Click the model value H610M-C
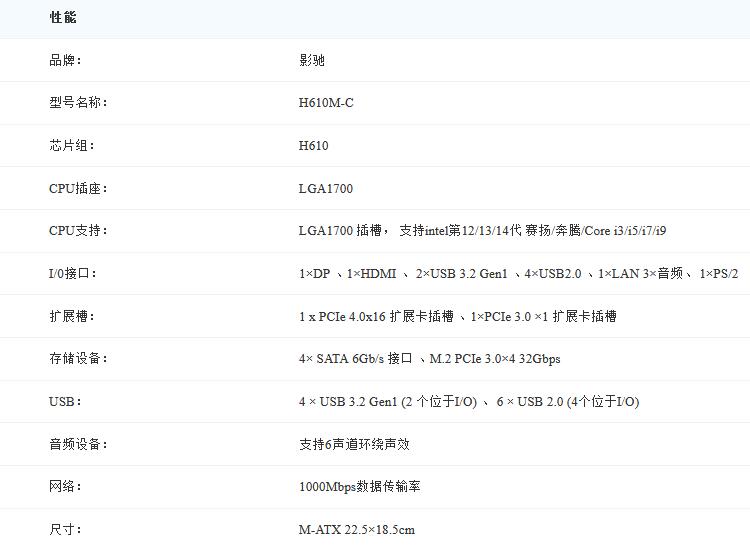The image size is (750, 547). point(326,103)
